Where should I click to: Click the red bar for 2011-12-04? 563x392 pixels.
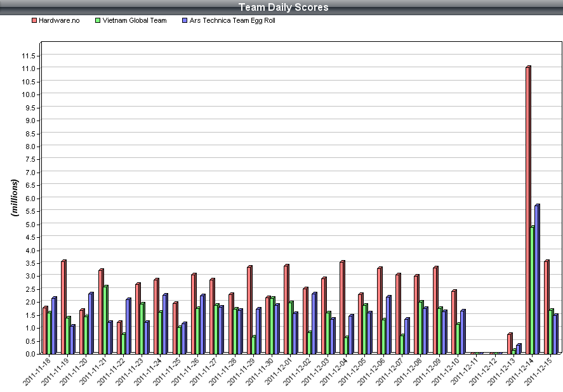pos(342,307)
